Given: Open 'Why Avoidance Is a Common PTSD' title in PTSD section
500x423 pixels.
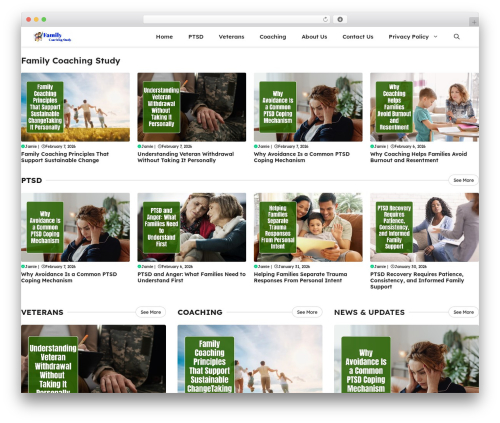Looking at the screenshot, I should (69, 277).
